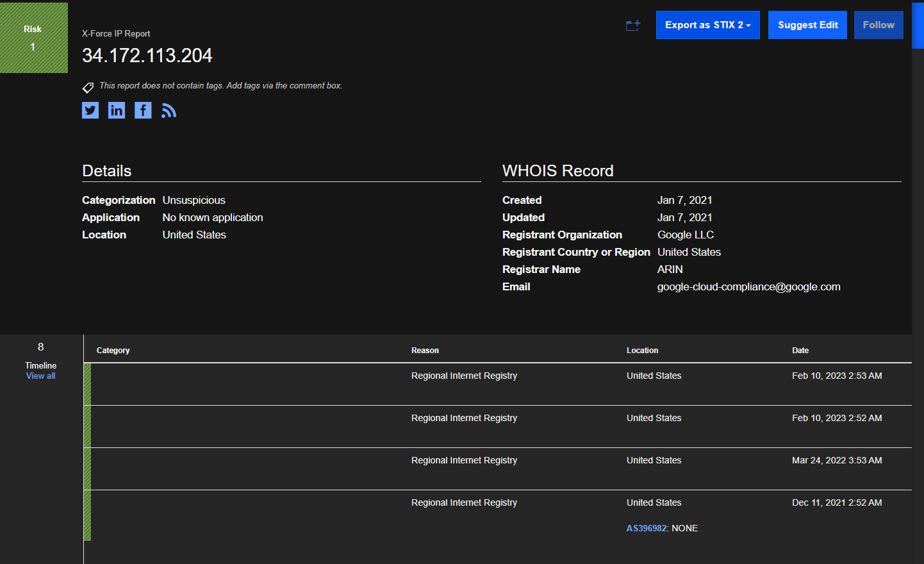Click the page vertical scrollbar thumb
The width and height of the screenshot is (924, 564).
point(918,24)
